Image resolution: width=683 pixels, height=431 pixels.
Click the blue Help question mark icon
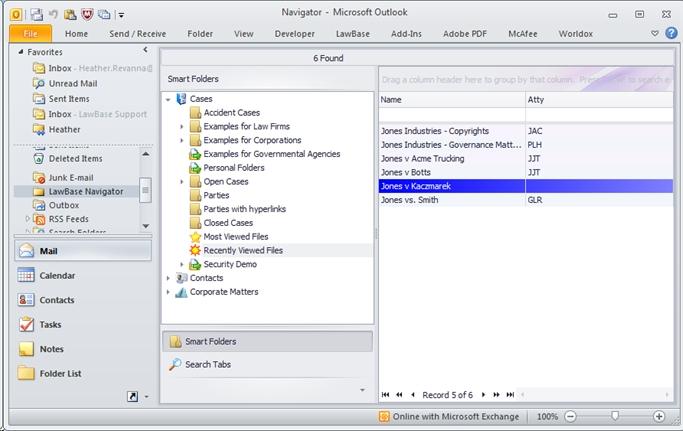(x=671, y=33)
